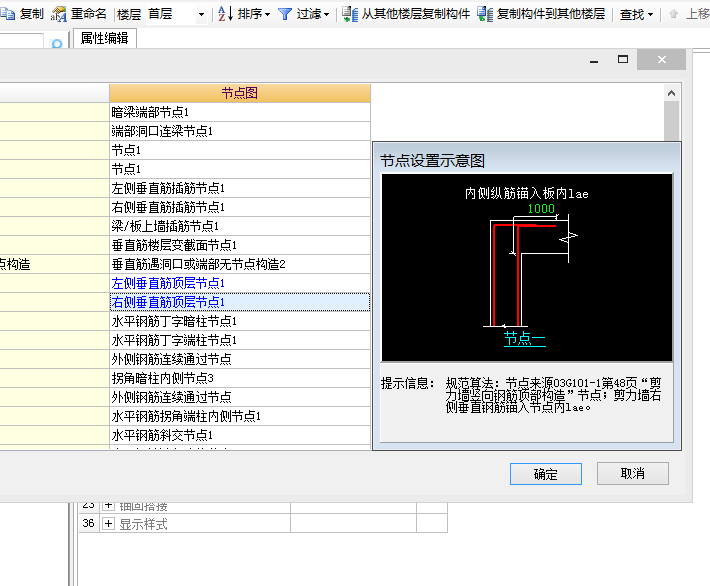710x586 pixels.
Task: Select row 水平钢筋斜交节点1
Action: 240,435
